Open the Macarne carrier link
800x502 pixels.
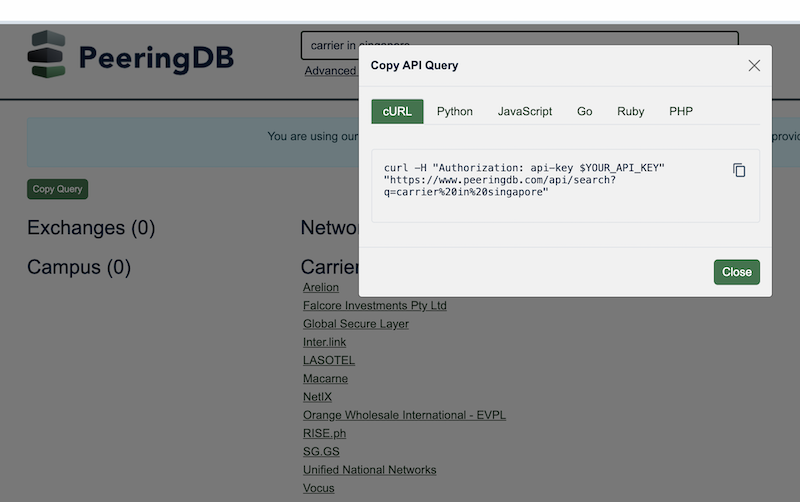(325, 379)
